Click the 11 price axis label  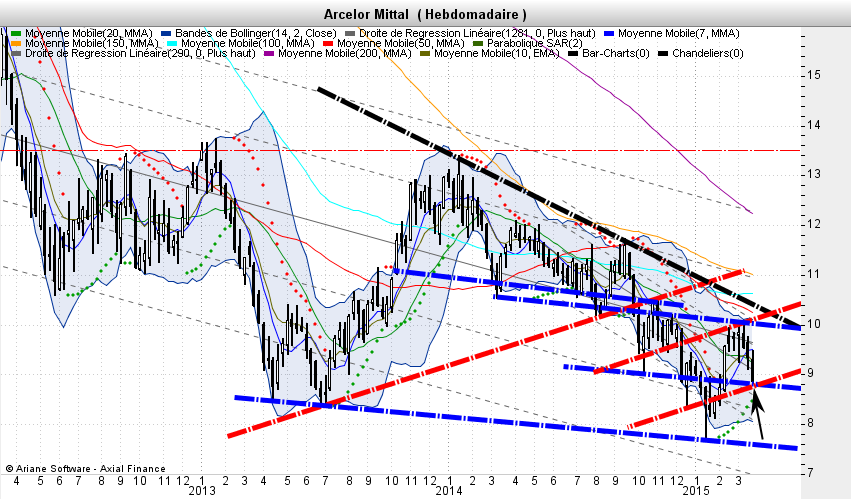(x=813, y=274)
